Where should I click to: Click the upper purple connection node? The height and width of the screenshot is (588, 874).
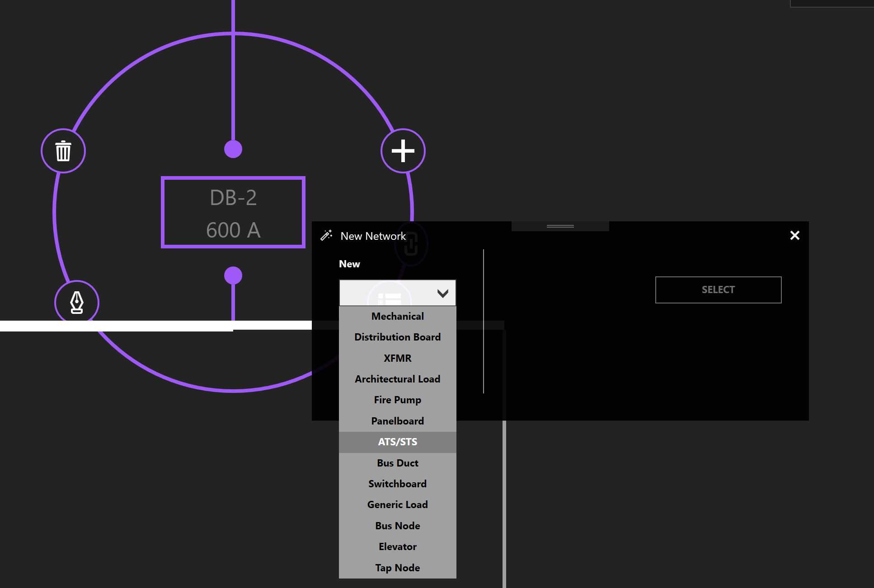(233, 149)
